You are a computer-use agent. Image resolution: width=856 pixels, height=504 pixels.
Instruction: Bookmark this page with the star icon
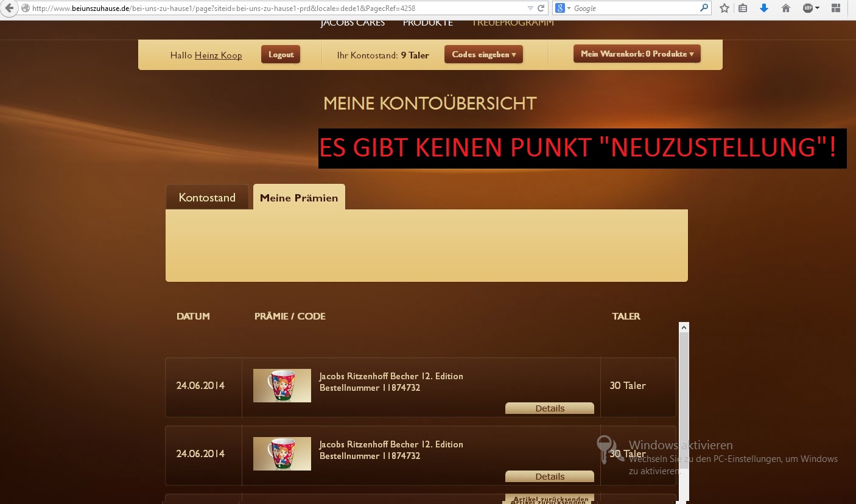(724, 9)
